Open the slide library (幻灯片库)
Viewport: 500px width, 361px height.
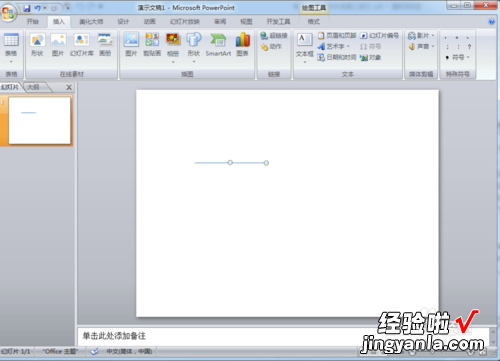(x=82, y=45)
